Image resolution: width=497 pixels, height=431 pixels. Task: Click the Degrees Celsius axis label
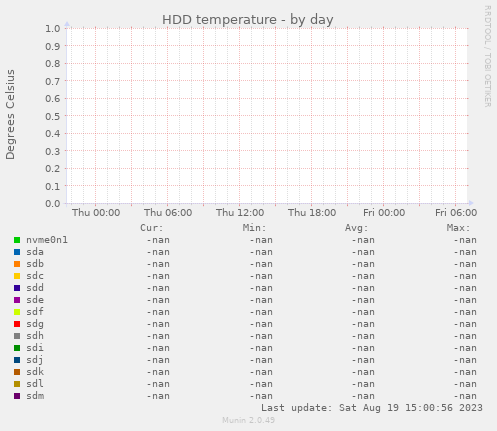click(10, 115)
